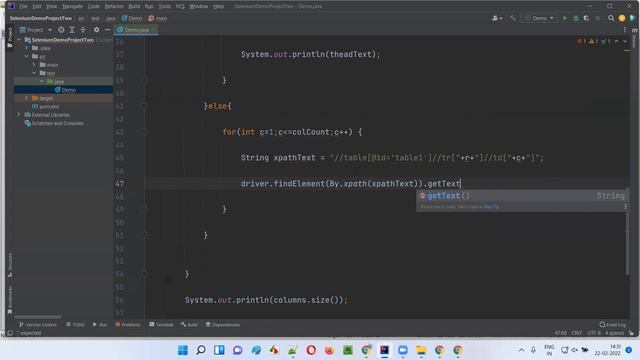The width and height of the screenshot is (640, 360).
Task: Open Version Control tool window
Action: (x=38, y=325)
